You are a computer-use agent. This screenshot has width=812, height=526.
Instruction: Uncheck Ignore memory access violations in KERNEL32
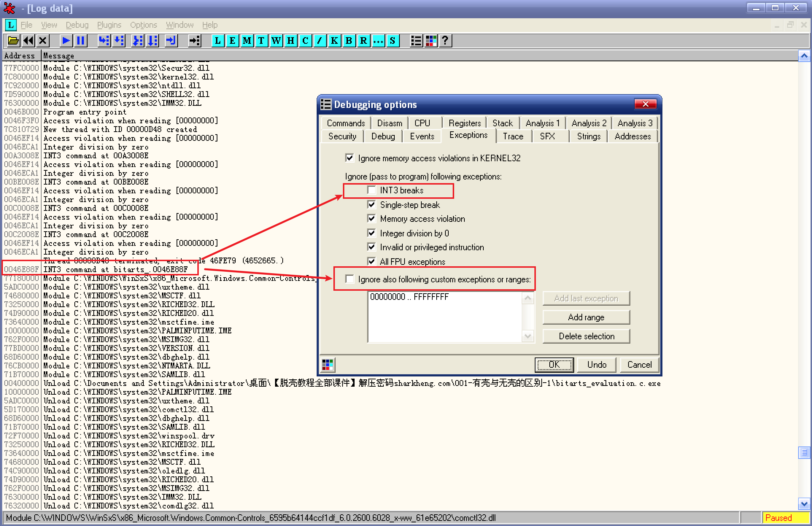tap(350, 158)
